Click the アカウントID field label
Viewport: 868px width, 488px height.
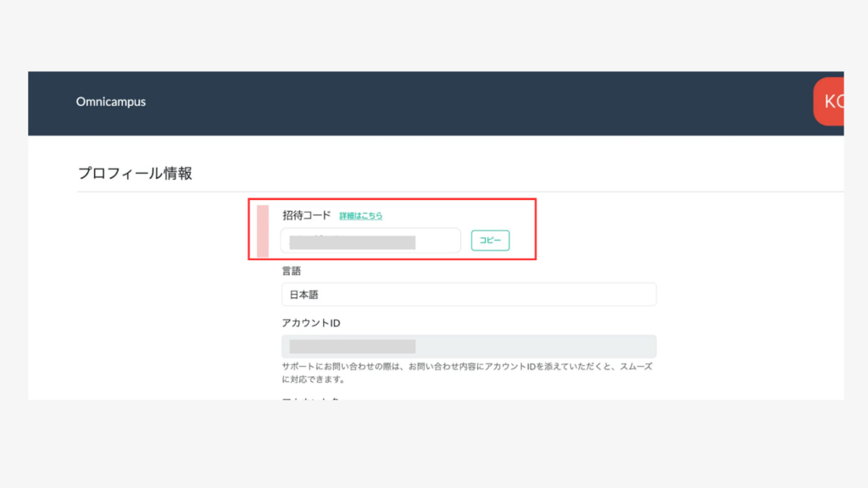(x=310, y=323)
